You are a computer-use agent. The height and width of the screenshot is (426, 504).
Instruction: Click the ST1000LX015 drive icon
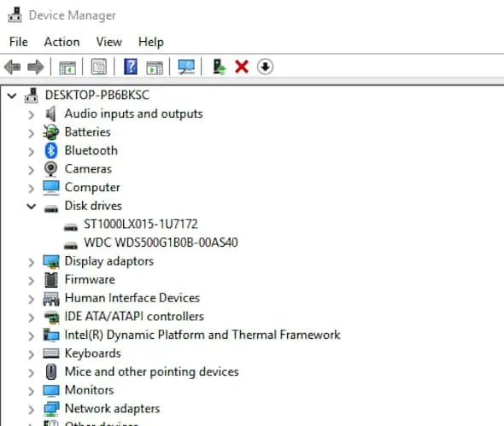tap(71, 227)
